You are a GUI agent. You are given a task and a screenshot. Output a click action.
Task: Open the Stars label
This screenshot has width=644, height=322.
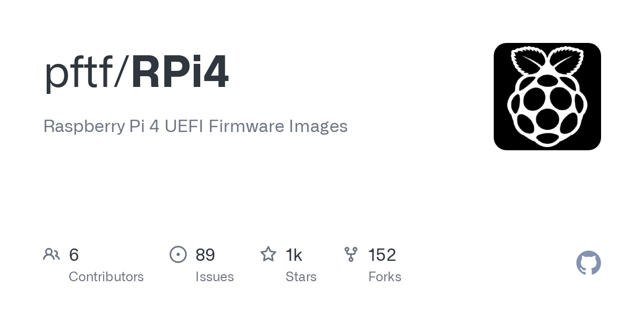[301, 277]
